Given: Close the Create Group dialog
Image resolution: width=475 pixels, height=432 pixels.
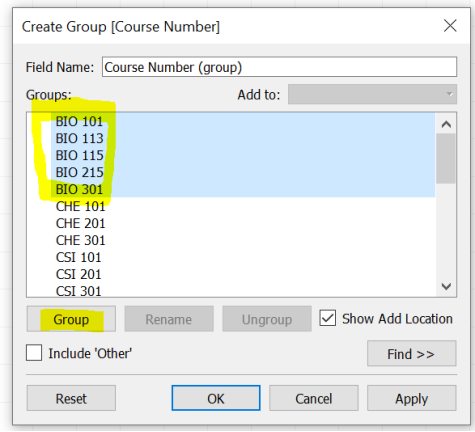Looking at the screenshot, I should point(450,26).
